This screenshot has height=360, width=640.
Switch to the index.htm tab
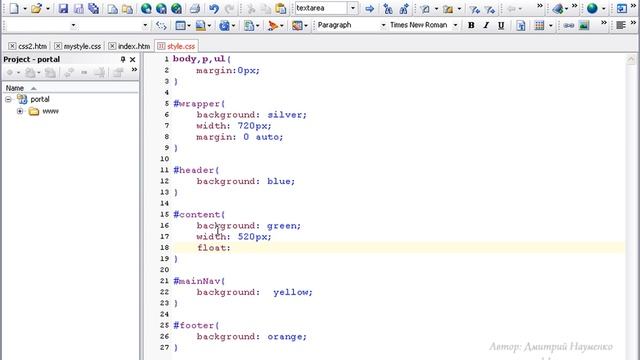134,46
